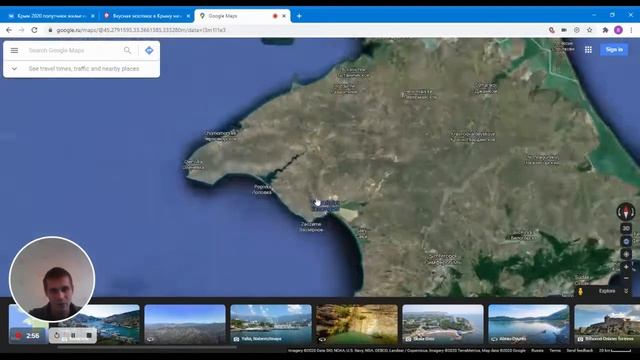The height and width of the screenshot is (360, 640).
Task: Pause the screen recording
Action: coord(73,336)
